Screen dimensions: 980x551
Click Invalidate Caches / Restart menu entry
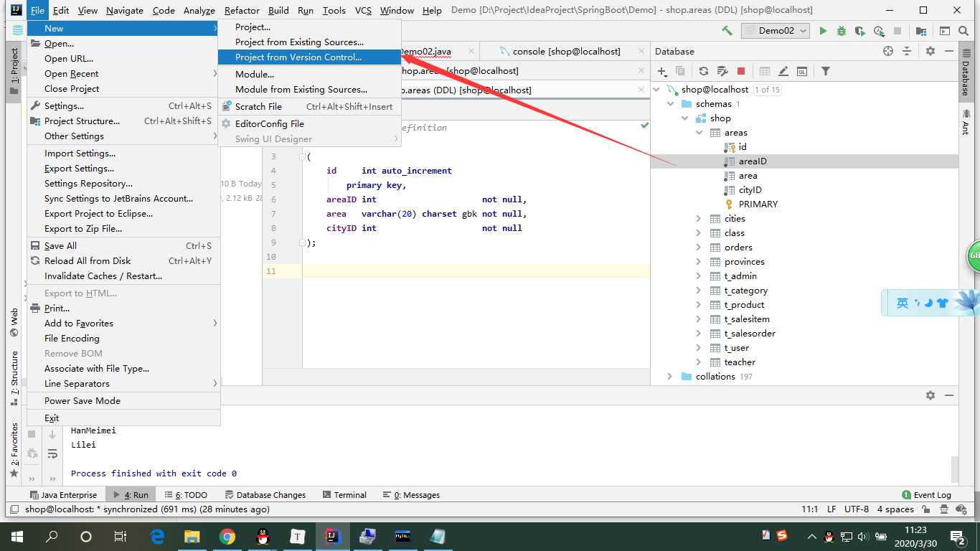click(123, 275)
